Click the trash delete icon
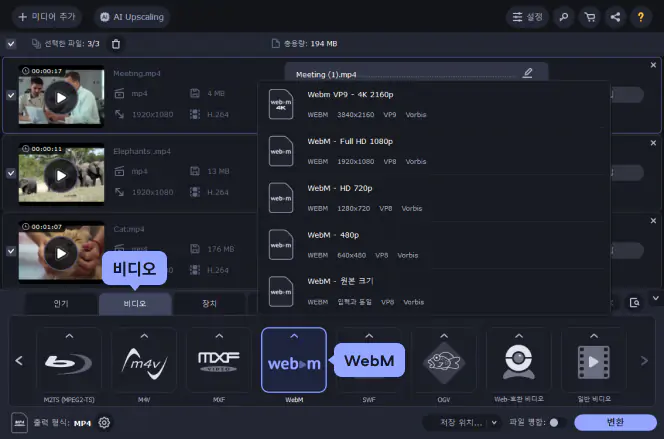This screenshot has width=664, height=439. pyautogui.click(x=116, y=44)
